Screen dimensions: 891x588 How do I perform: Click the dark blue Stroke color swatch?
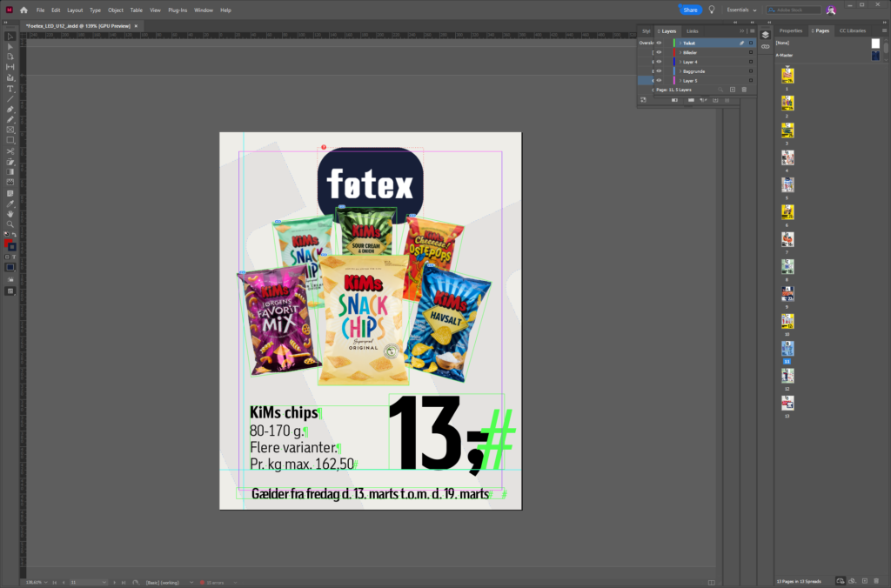tap(12, 247)
